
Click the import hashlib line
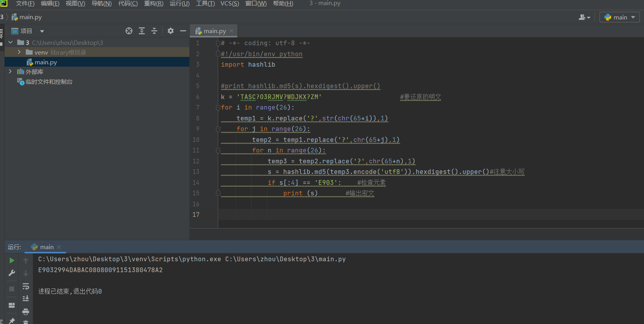pos(248,65)
